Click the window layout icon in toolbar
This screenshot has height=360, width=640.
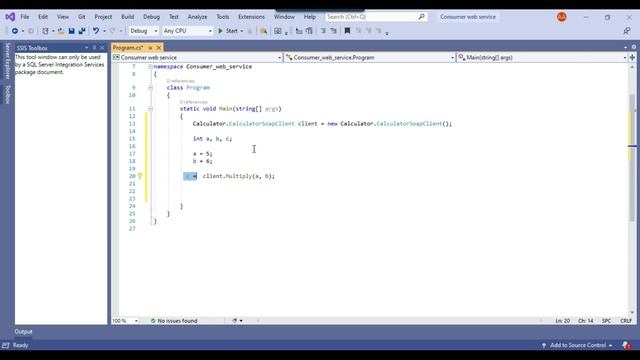coord(278,31)
